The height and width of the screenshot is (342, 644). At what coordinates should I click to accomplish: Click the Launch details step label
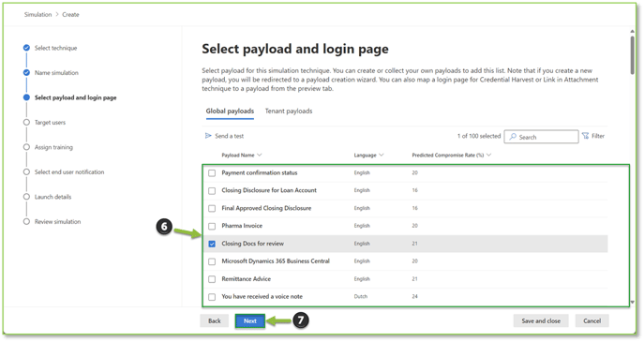(52, 197)
